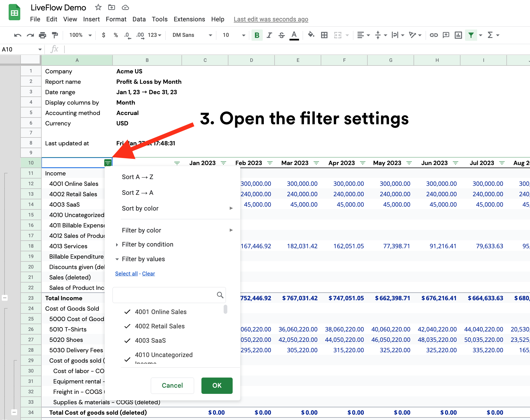Open the Edit menu
The image size is (530, 420).
[x=52, y=19]
